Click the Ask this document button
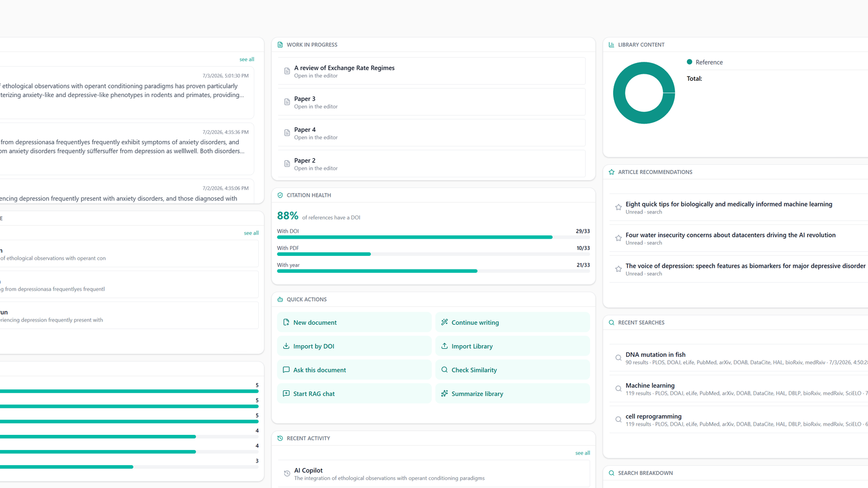This screenshot has height=488, width=868. click(354, 370)
